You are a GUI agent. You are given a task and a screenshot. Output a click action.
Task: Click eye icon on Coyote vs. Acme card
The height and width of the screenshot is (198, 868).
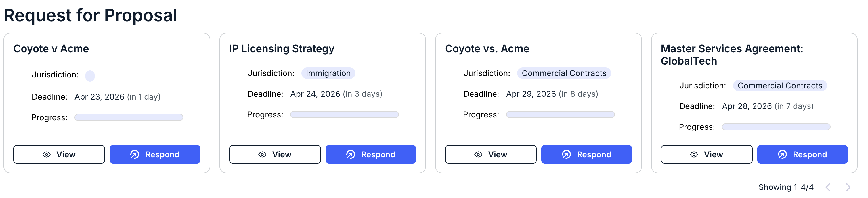(x=478, y=154)
